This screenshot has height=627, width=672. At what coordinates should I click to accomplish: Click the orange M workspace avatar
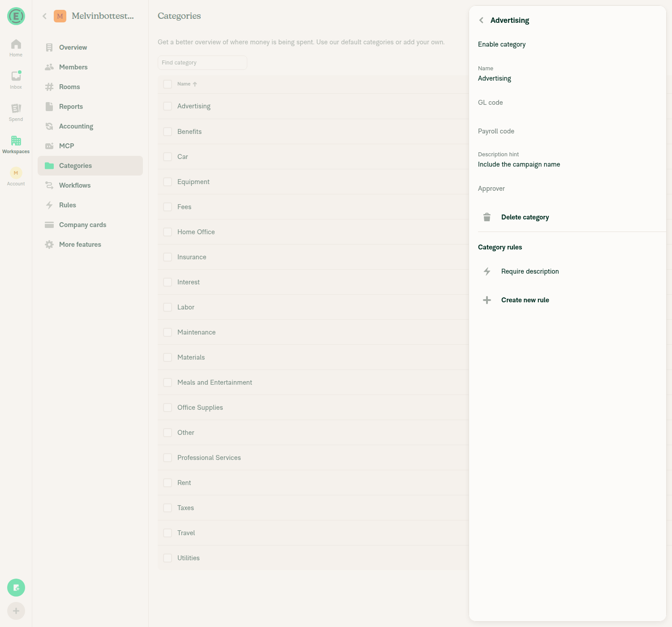click(60, 16)
